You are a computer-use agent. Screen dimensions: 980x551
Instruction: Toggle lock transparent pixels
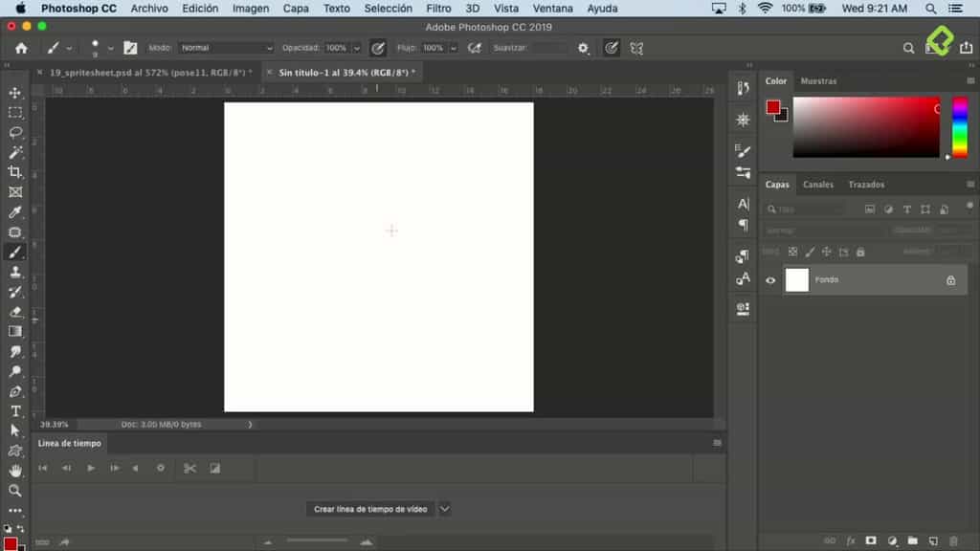point(792,252)
